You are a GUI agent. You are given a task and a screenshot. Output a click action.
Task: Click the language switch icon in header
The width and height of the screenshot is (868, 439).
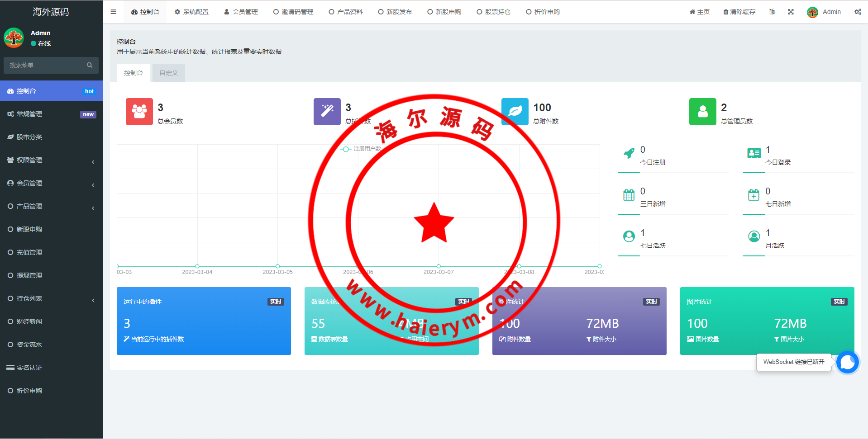click(772, 12)
